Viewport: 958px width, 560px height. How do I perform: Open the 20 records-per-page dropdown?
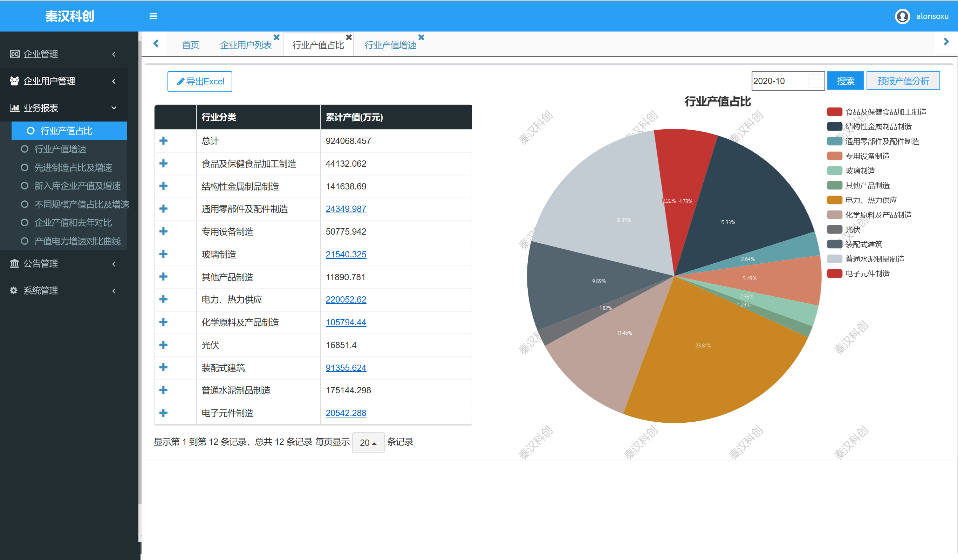tap(368, 443)
